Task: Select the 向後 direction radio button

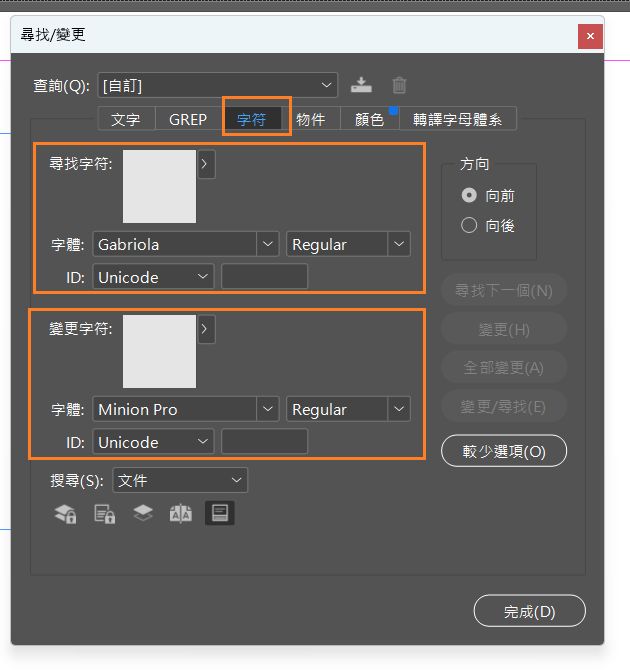Action: (x=469, y=225)
